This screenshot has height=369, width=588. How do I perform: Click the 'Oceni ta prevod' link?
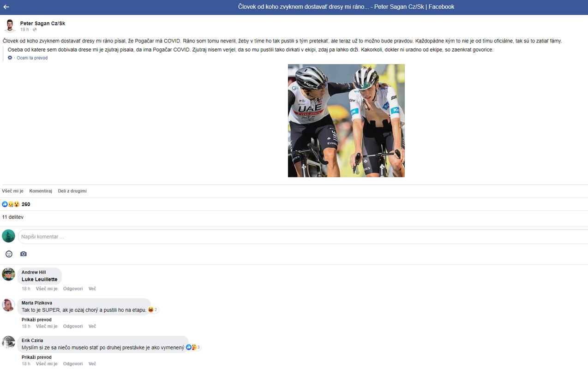32,58
